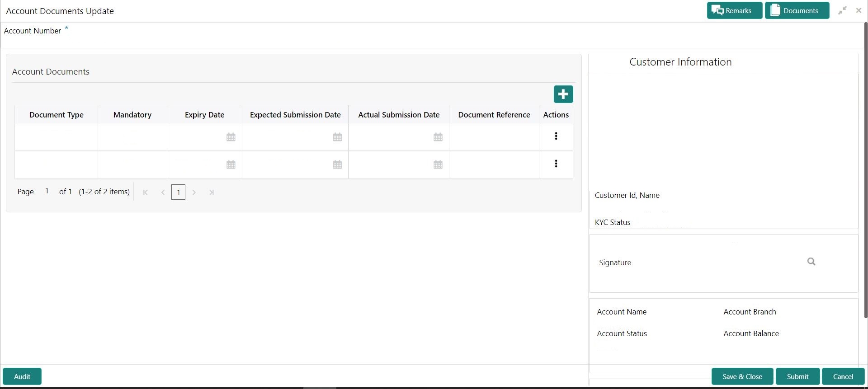Add a new account document row

[563, 94]
